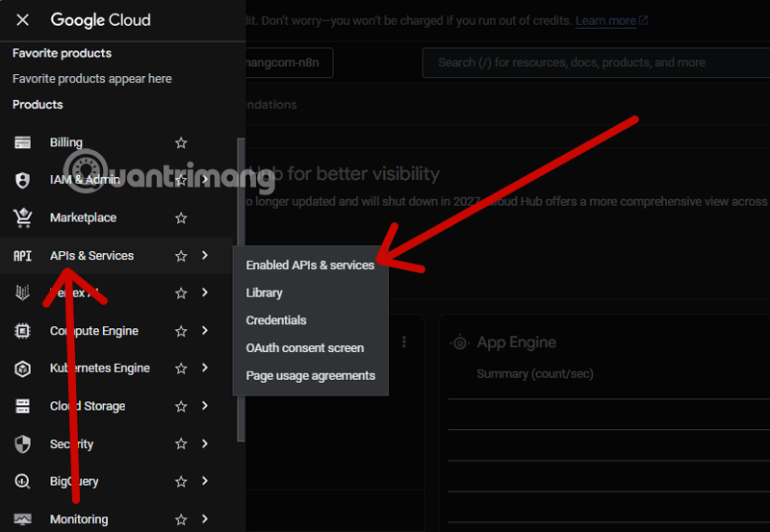Expand the BigQuery submenu chevron
770x532 pixels.
(x=205, y=481)
